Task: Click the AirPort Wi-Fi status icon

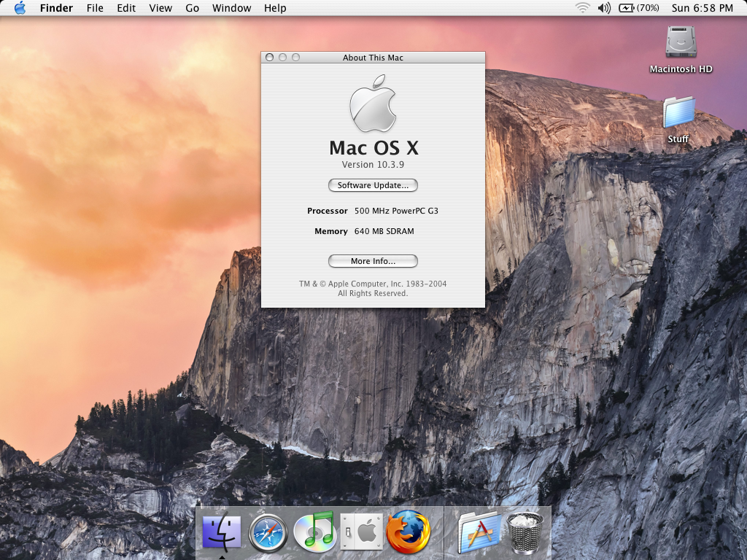Action: (x=582, y=7)
